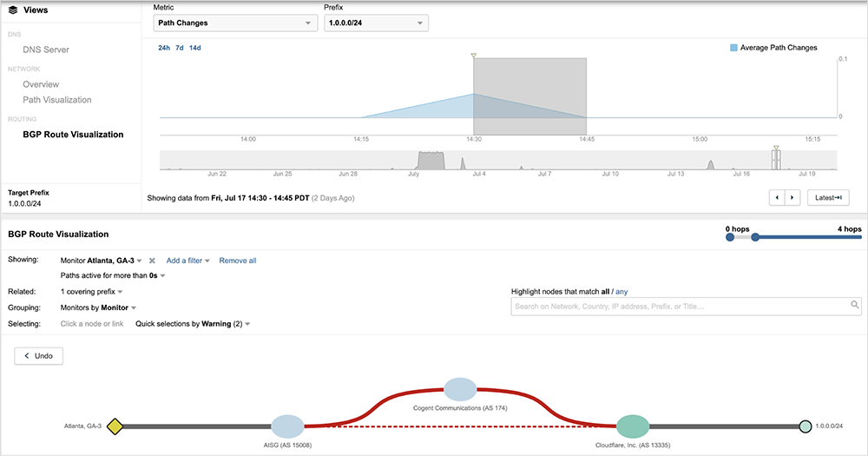Screen dimensions: 868x456
Task: Go to previous time interval arrow
Action: tap(778, 198)
